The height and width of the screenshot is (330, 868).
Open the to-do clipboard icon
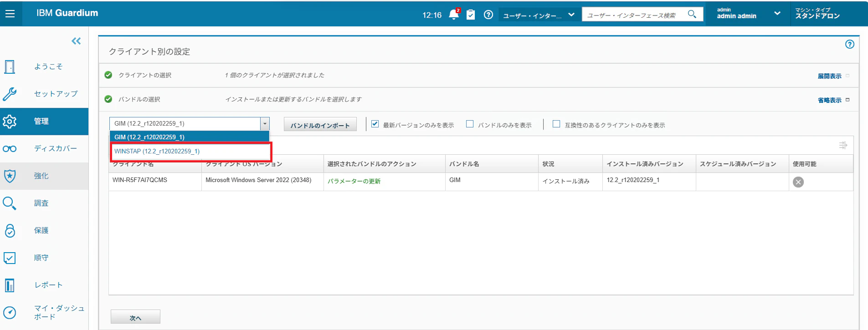[471, 15]
